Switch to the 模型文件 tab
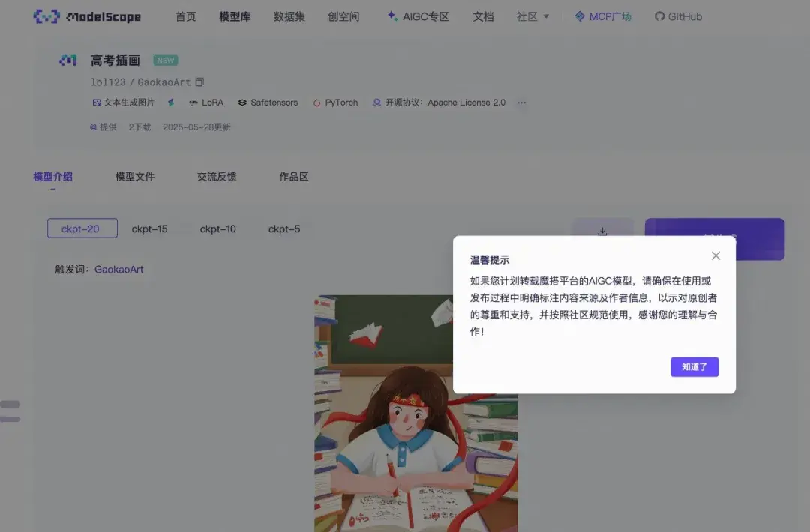The image size is (810, 532). click(135, 176)
